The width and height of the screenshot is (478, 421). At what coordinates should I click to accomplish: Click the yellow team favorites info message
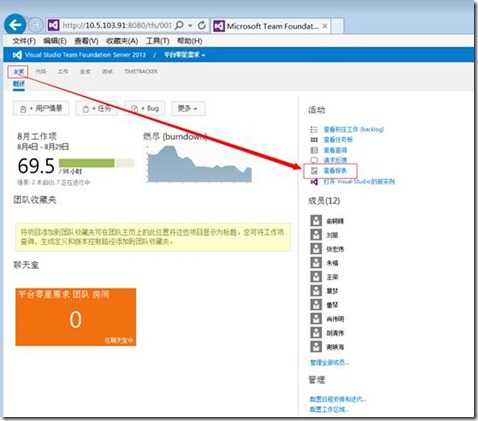[x=153, y=236]
